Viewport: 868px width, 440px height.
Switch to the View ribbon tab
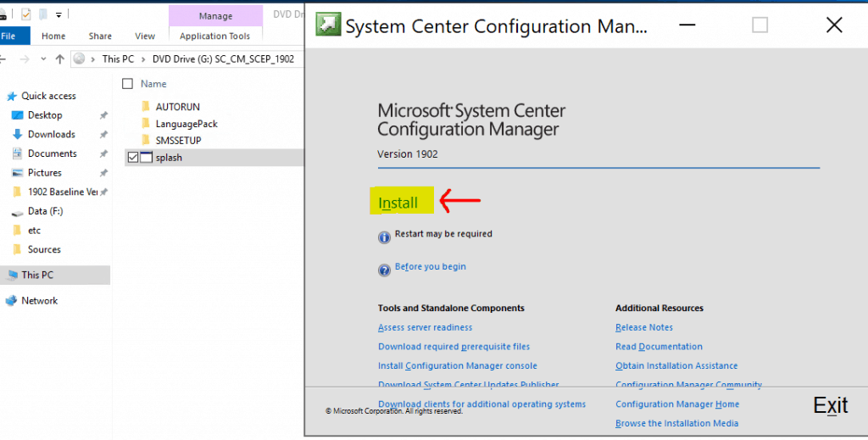[145, 36]
